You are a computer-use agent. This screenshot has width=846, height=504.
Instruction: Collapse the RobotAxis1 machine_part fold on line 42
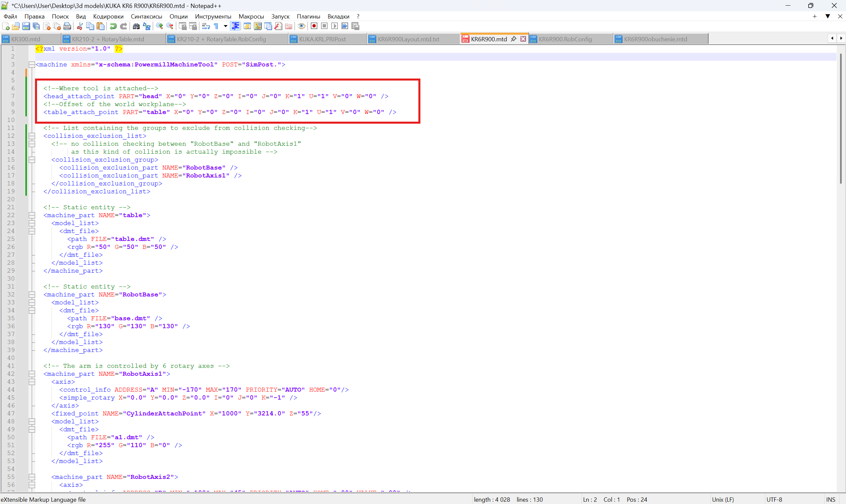32,374
